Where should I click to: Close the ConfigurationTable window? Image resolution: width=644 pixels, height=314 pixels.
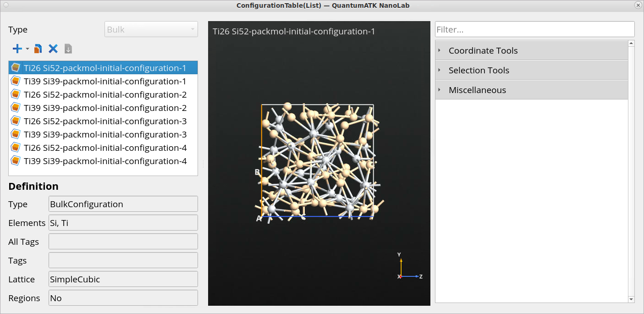(x=638, y=5)
